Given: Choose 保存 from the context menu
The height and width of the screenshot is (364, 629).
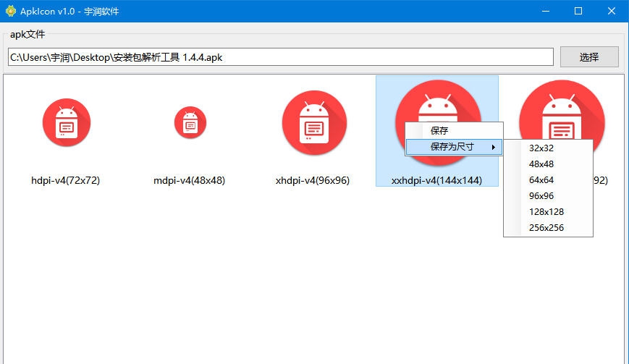Looking at the screenshot, I should point(454,131).
